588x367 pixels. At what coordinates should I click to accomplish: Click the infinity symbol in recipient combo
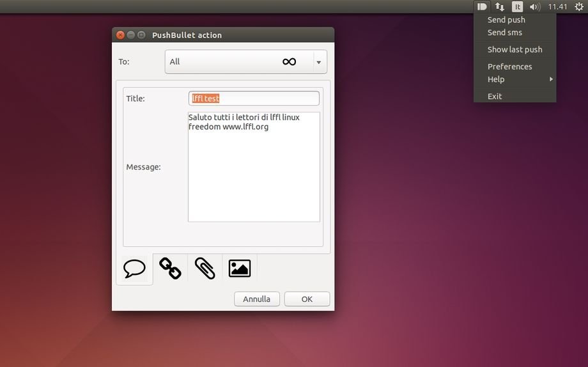tap(289, 62)
